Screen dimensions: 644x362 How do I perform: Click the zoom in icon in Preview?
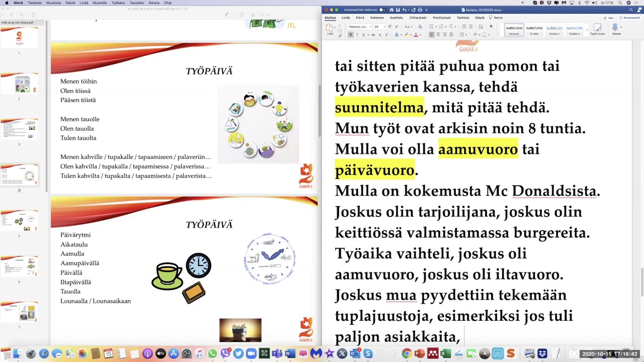22,15
